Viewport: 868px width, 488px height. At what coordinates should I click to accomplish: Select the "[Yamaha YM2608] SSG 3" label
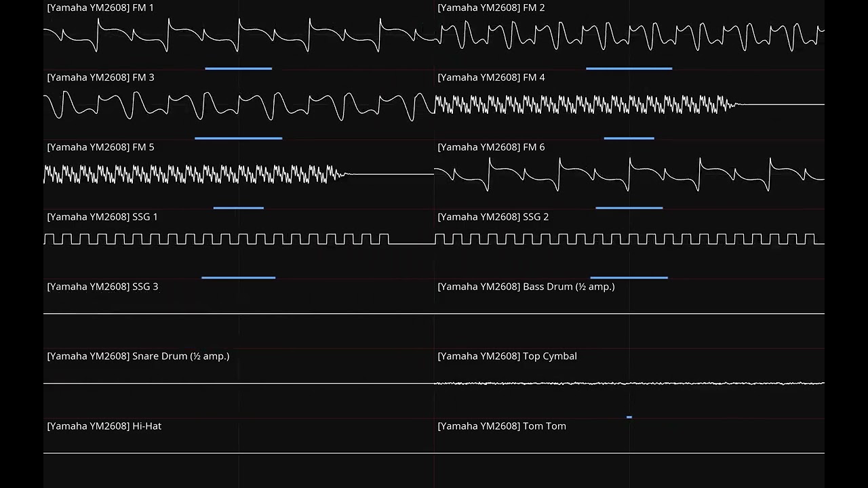pos(102,287)
